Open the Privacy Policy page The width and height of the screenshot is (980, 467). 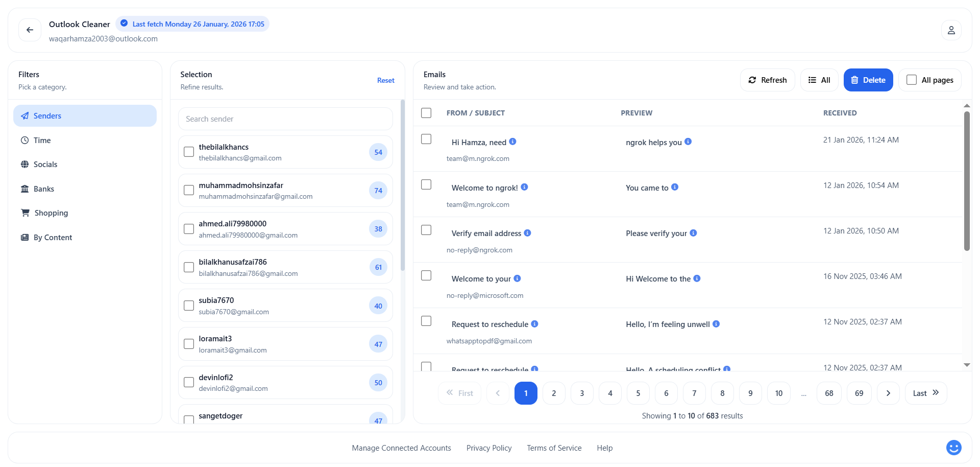click(488, 448)
